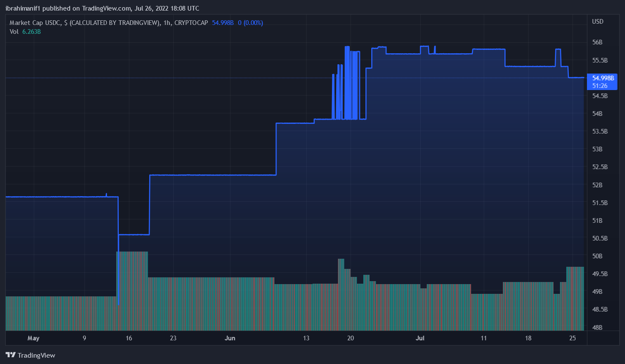Click the TradingView logo icon
Image resolution: width=625 pixels, height=364 pixels.
click(11, 355)
